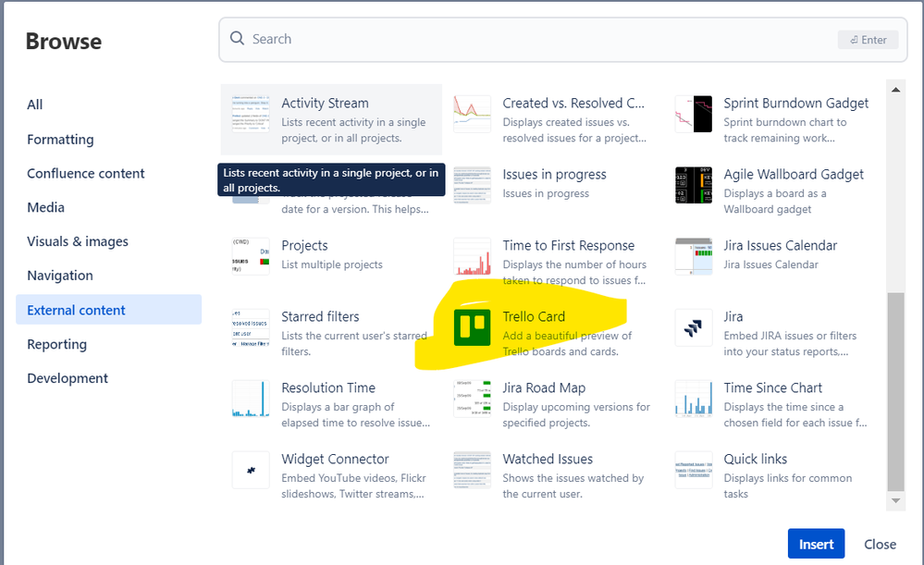This screenshot has height=565, width=924.
Task: Select the External content category
Action: click(108, 309)
